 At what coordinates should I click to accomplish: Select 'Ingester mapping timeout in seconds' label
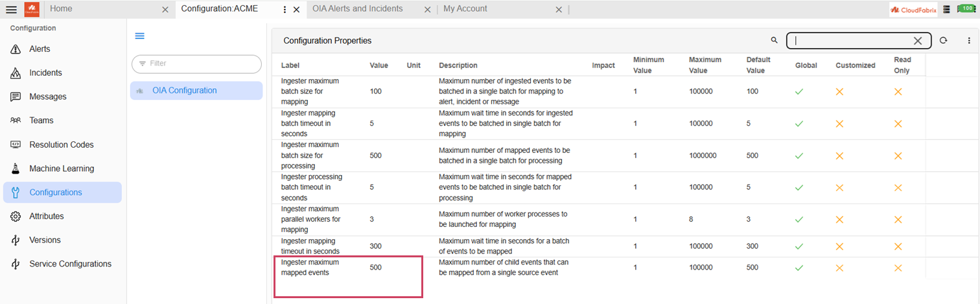(x=310, y=246)
